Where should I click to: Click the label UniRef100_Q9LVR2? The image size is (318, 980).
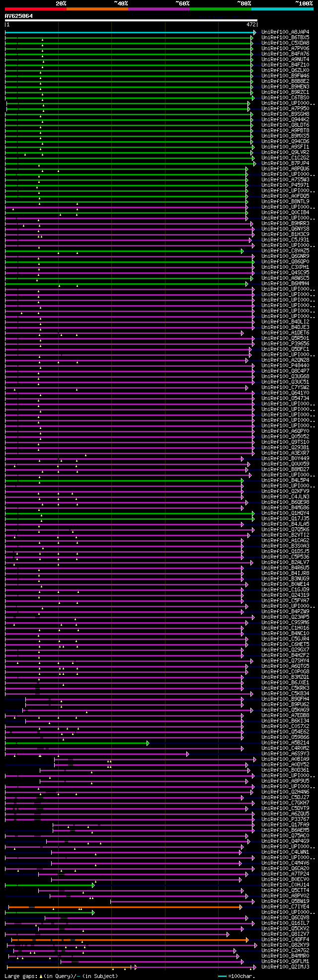click(x=285, y=153)
